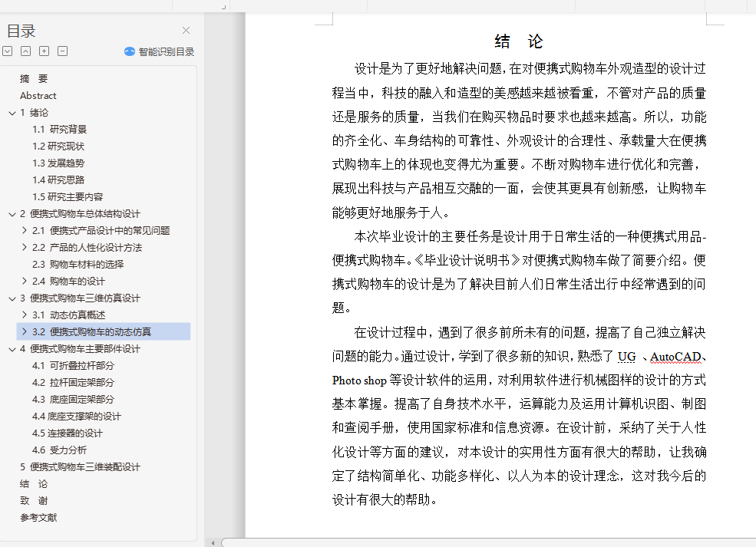Select 4 便携式购物车主要部件设计 heading
Screen dimensions: 756x547
[x=80, y=348]
